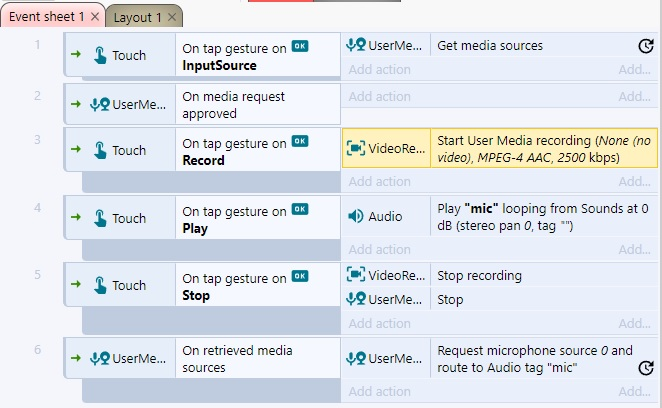The width and height of the screenshot is (662, 408).
Task: Click the green arrow on event 6
Action: coord(76,358)
